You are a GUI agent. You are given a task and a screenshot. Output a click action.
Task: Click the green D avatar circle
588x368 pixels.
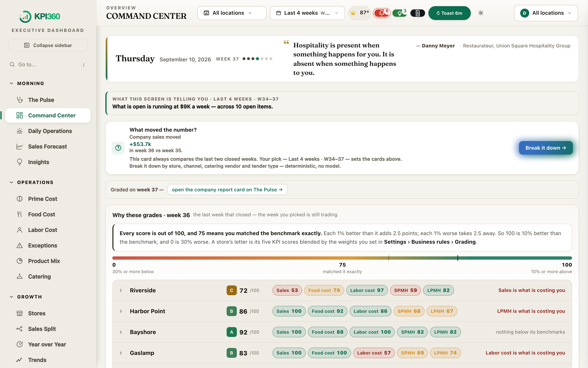tap(524, 13)
